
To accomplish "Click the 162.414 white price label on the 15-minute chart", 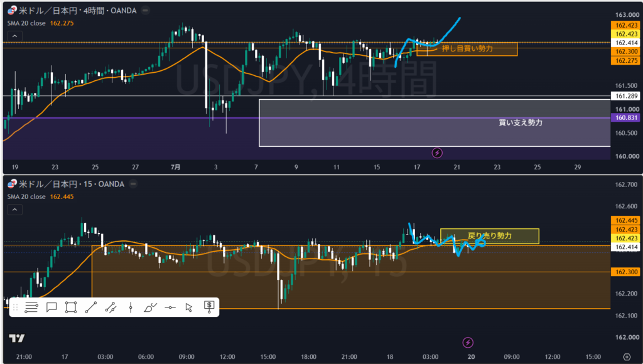I will point(626,247).
